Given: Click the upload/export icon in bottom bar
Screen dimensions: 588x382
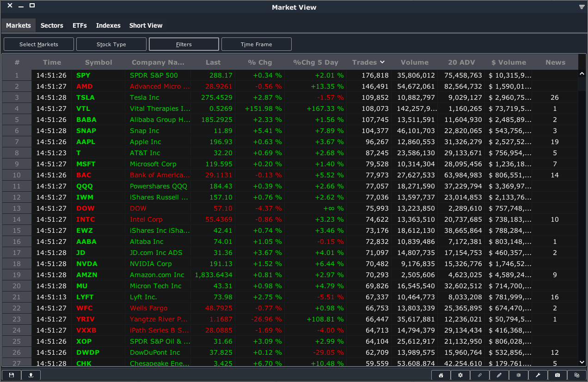Looking at the screenshot, I should [31, 375].
